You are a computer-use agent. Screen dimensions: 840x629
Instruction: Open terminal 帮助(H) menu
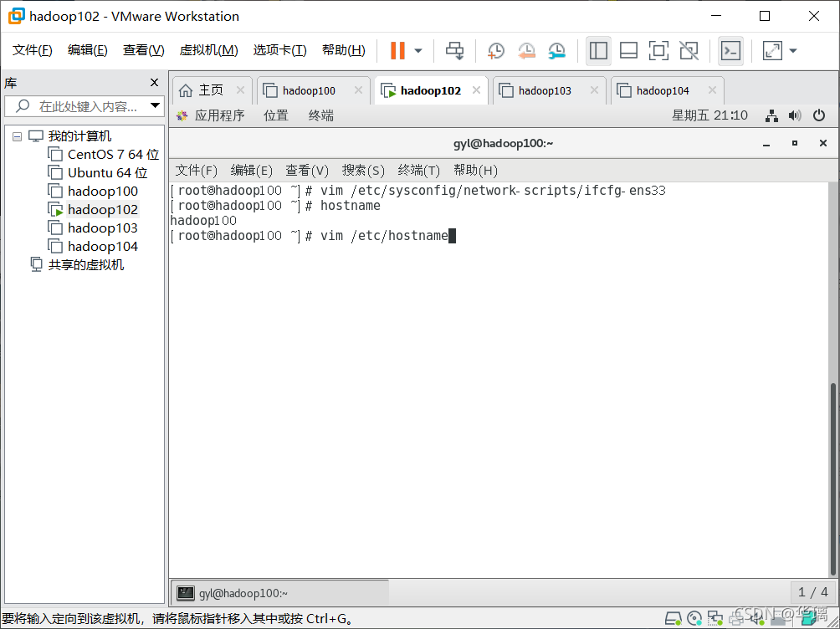click(x=475, y=171)
